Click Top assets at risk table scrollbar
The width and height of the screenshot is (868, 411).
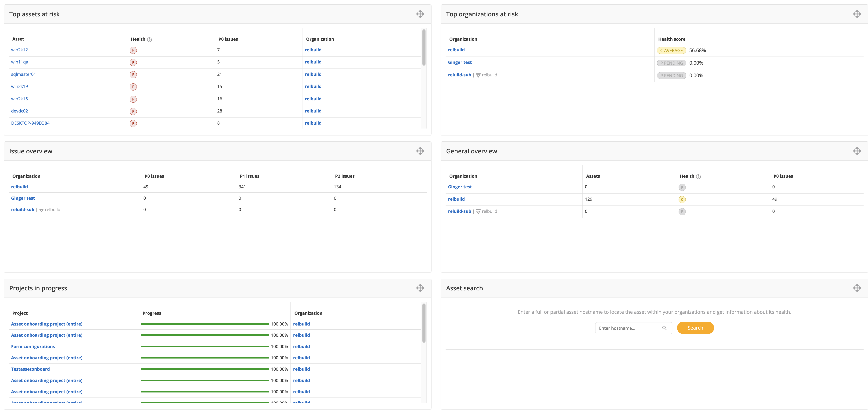point(424,47)
